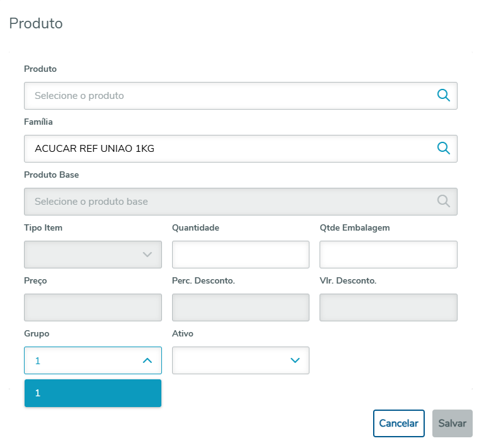
Task: Click the "Selecione o produto base" field
Action: point(227,202)
